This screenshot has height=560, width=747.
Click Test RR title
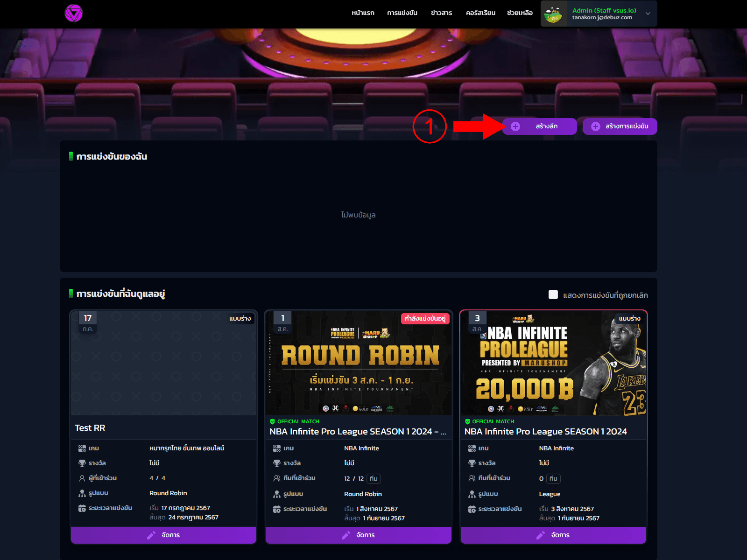[x=90, y=428]
